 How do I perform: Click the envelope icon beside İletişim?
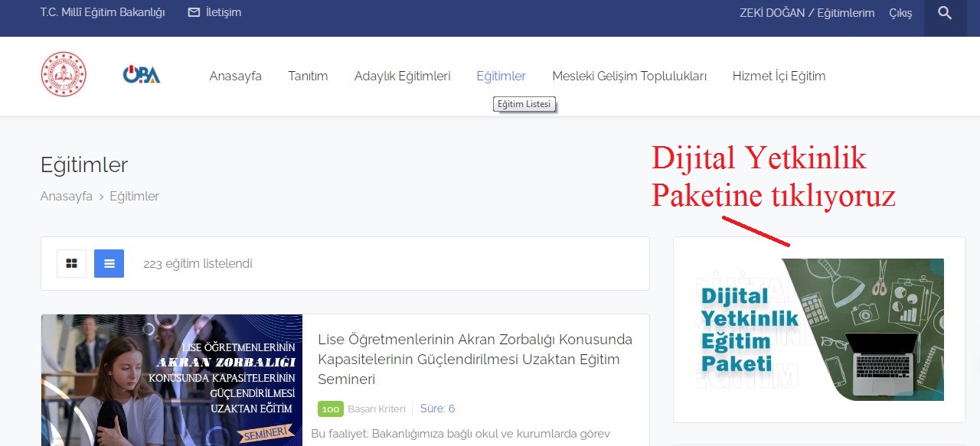[194, 12]
